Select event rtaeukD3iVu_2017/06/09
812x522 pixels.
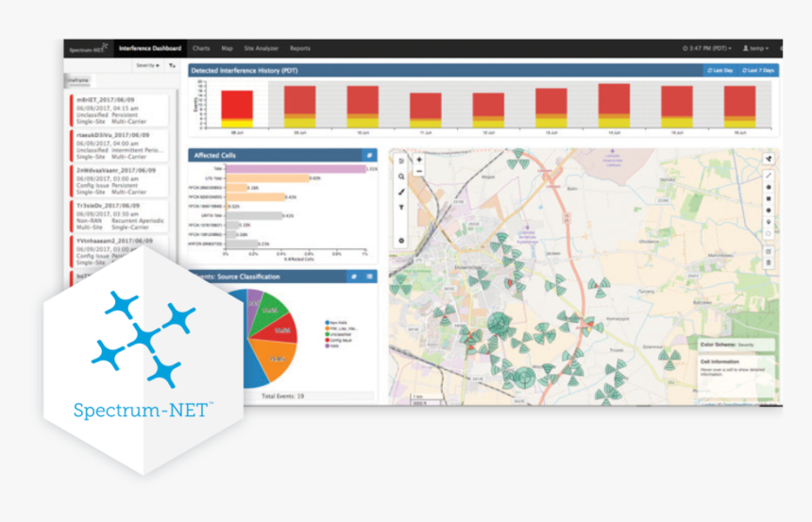pos(120,145)
